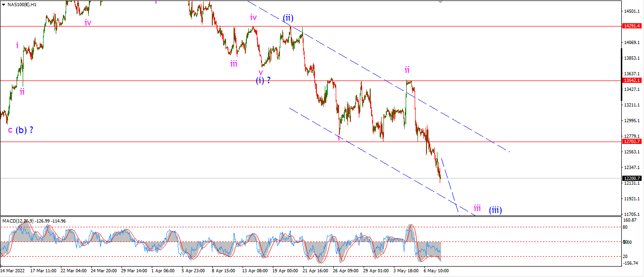
Task: Select the '21 Apr 16:00' time axis label
Action: [315, 271]
